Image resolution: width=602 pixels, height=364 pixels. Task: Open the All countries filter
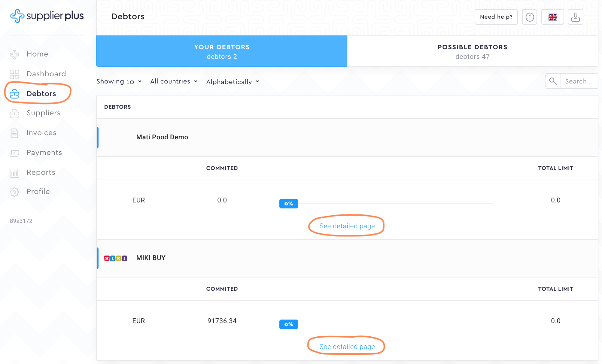coord(174,81)
